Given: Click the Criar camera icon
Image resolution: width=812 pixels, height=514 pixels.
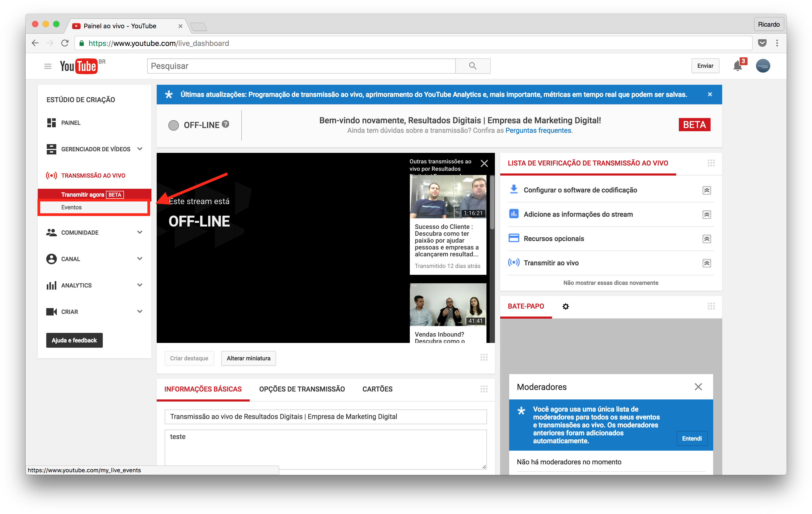Looking at the screenshot, I should click(x=51, y=312).
